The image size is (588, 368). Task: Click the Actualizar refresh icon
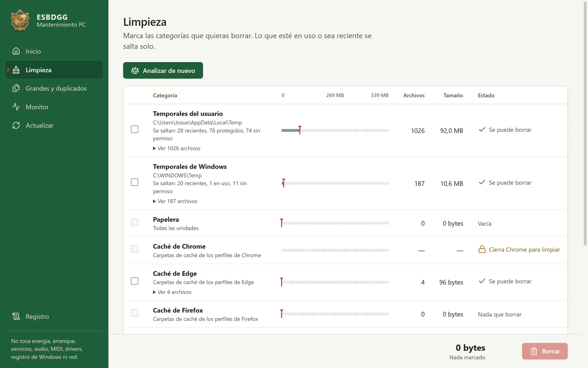16,125
